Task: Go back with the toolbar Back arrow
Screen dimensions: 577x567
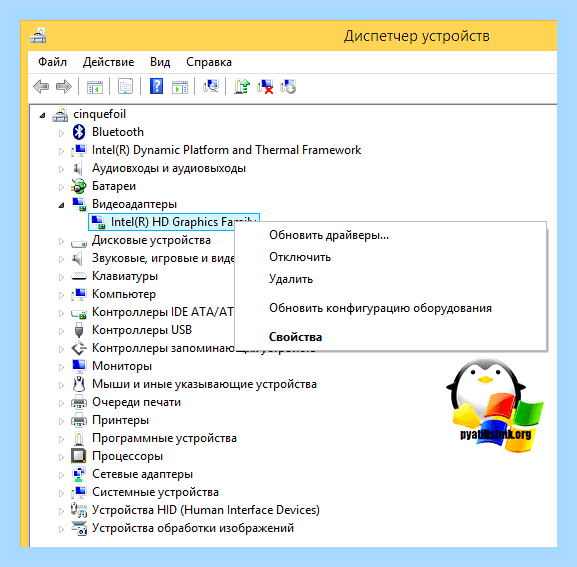Action: pyautogui.click(x=41, y=87)
